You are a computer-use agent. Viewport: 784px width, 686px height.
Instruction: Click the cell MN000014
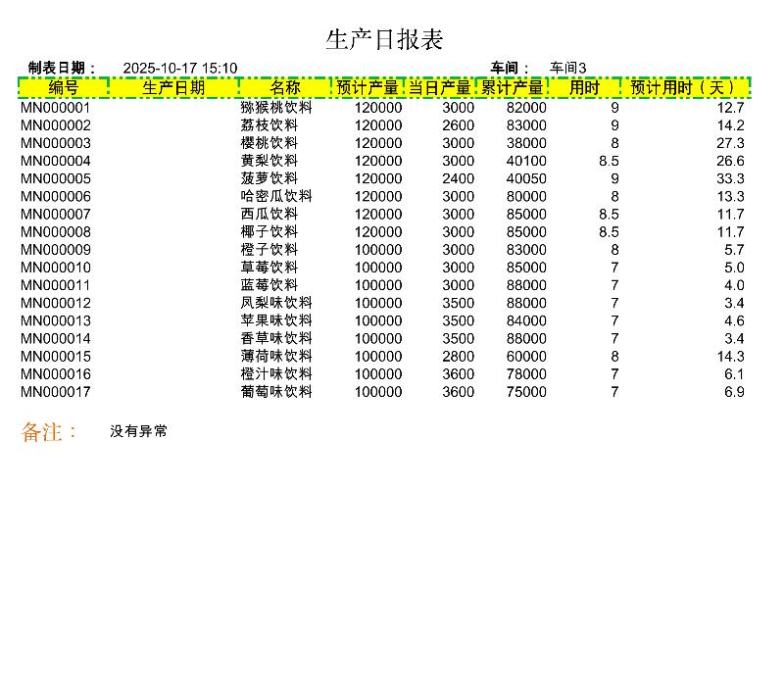pyautogui.click(x=56, y=338)
